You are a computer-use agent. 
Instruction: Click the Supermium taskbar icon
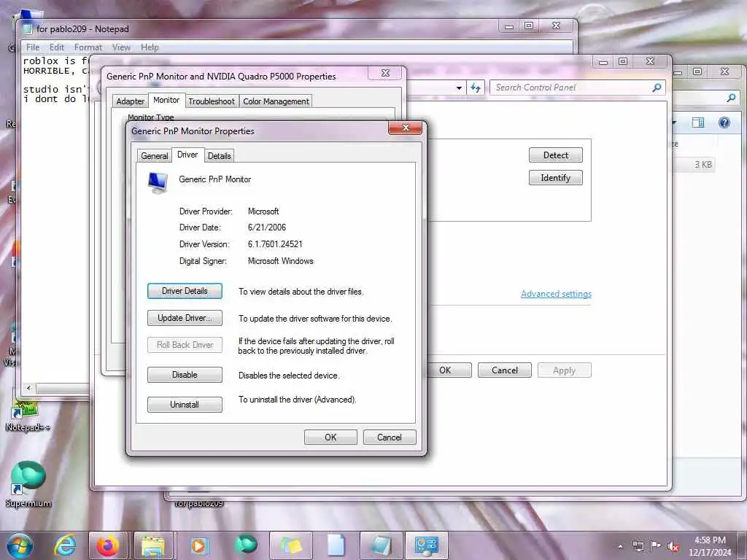245,545
